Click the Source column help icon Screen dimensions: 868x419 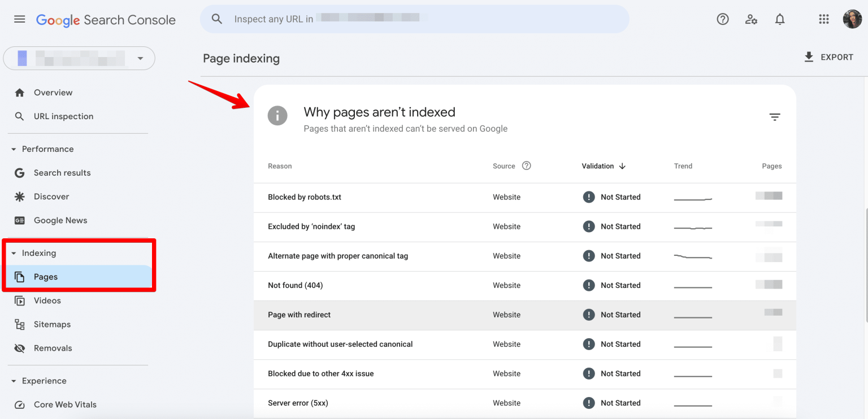[x=526, y=165]
